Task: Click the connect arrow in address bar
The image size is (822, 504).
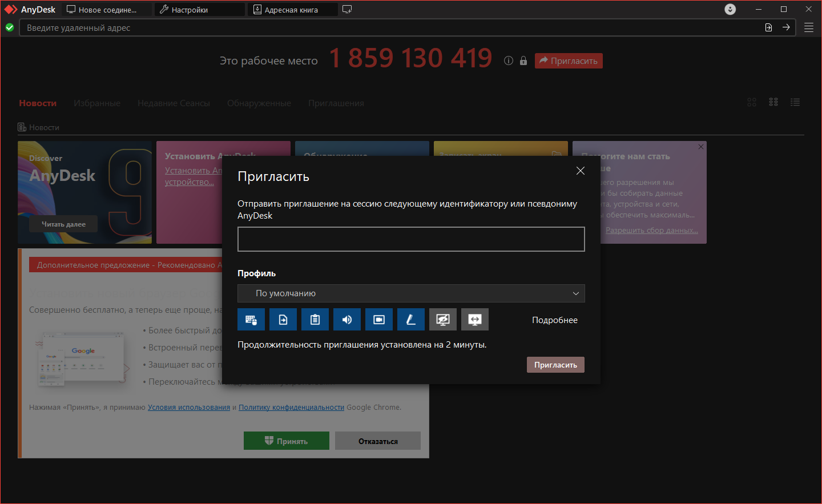Action: (786, 27)
